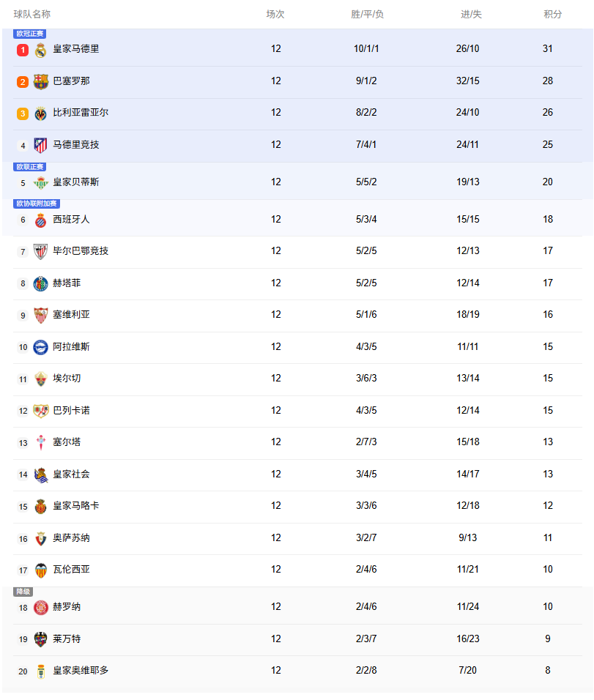This screenshot has width=594, height=700.
Task: Open the 巴塞罗那 team link
Action: coord(72,81)
